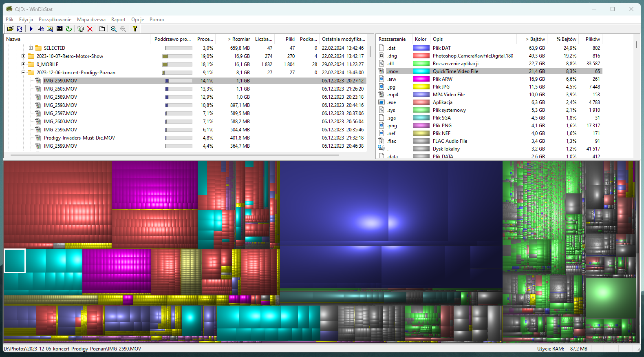Click the blue Refresh All arrows icon
The image size is (644, 357).
[20, 29]
